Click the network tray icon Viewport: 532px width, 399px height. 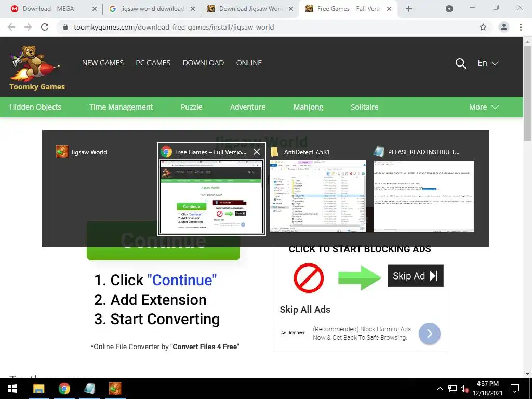pos(453,389)
